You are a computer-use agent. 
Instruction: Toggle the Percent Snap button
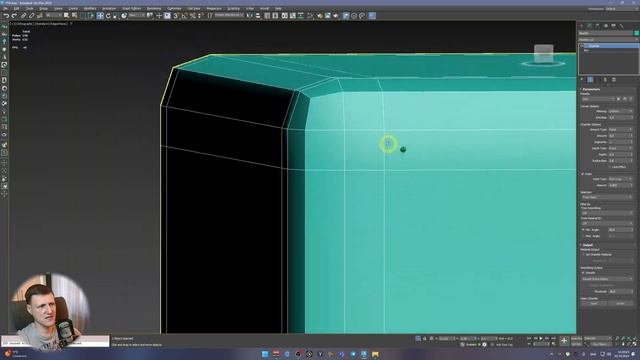tap(193, 16)
